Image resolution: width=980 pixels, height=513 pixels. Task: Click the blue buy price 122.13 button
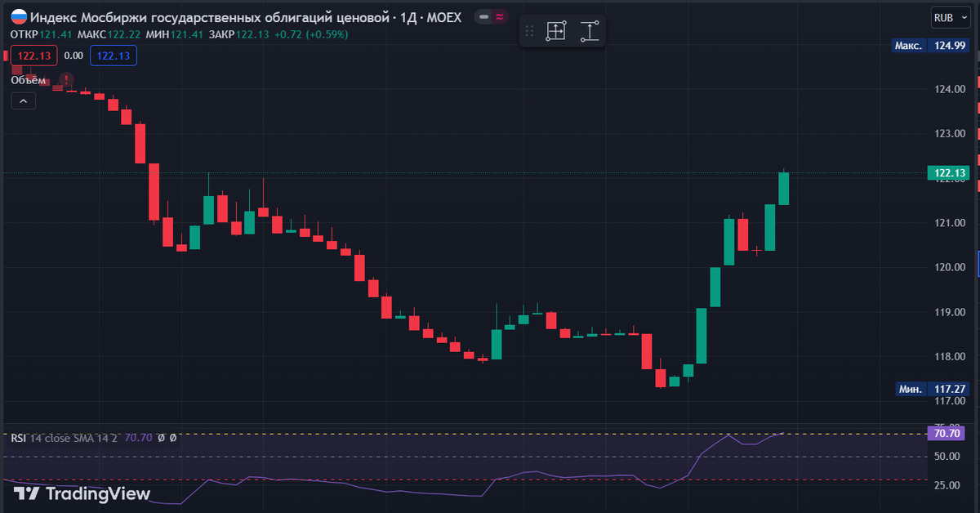tap(113, 56)
